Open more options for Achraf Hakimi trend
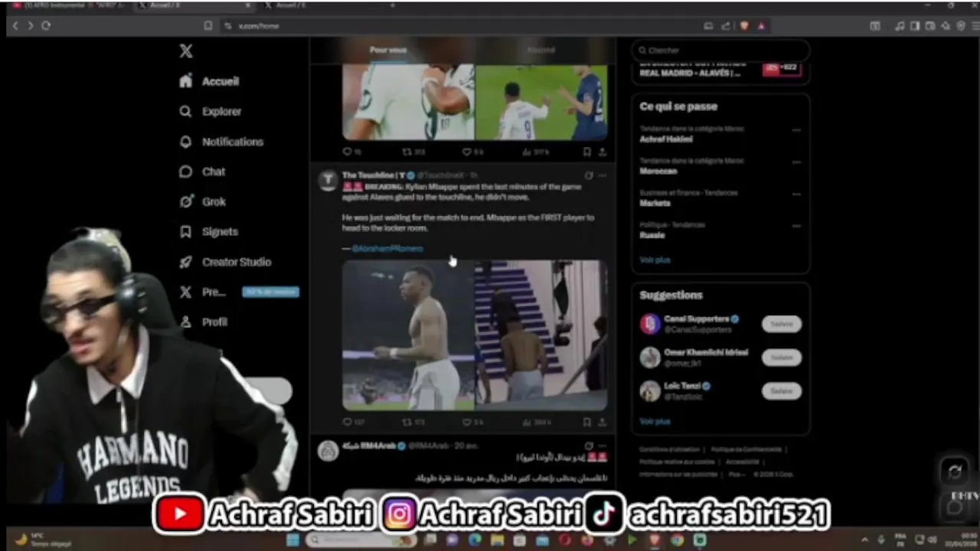This screenshot has height=551, width=980. point(796,130)
